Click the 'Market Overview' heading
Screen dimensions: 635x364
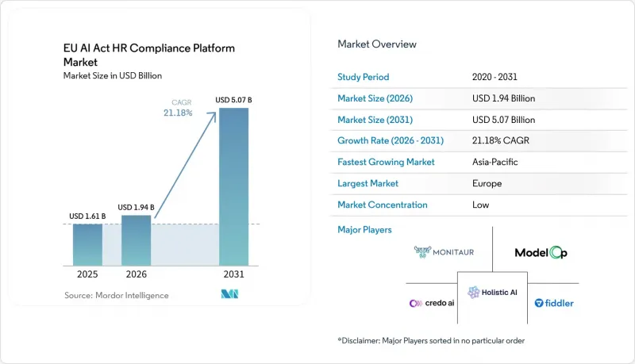coord(377,44)
